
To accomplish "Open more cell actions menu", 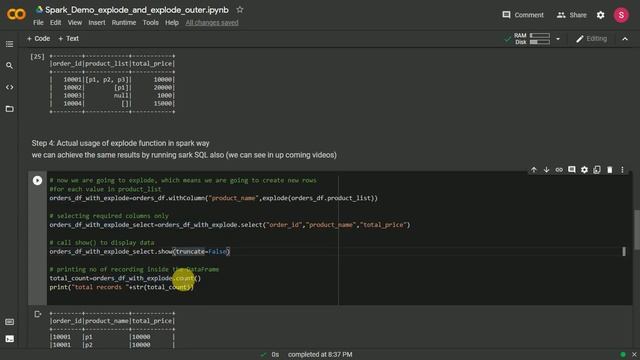I will (x=622, y=170).
